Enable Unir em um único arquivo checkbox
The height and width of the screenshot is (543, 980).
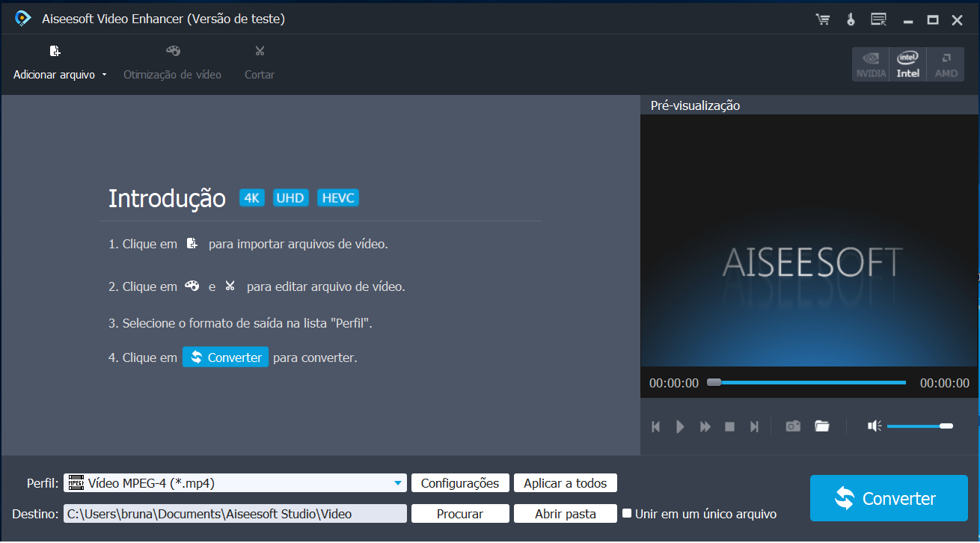[x=627, y=513]
